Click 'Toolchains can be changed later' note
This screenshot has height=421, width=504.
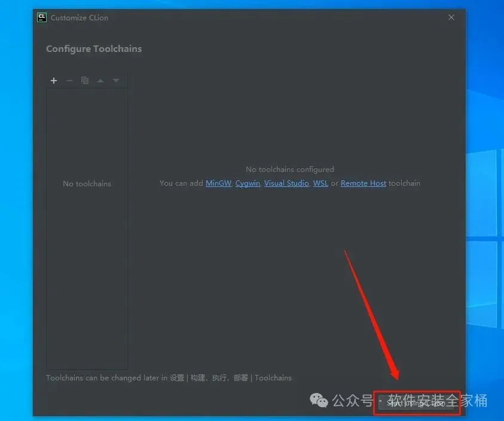[x=169, y=377]
